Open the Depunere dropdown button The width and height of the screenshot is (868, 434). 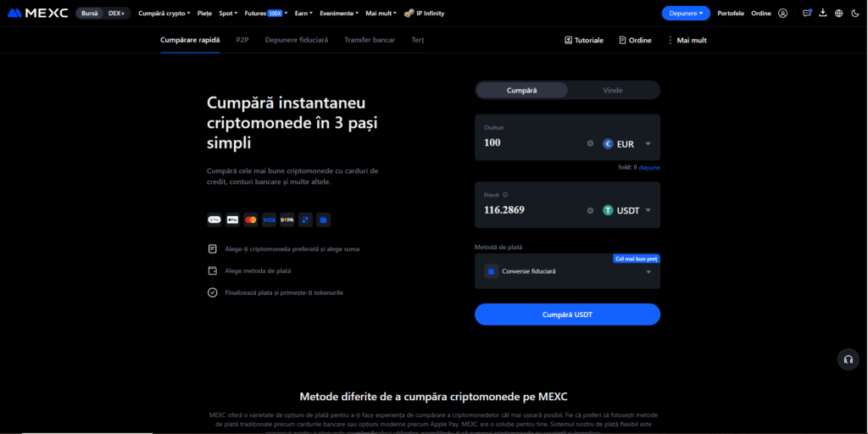click(x=686, y=14)
